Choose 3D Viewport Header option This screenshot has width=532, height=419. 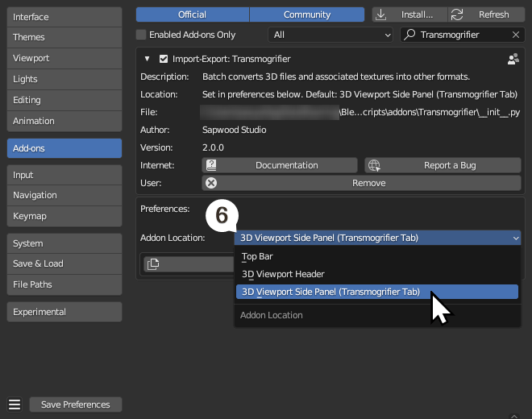283,275
